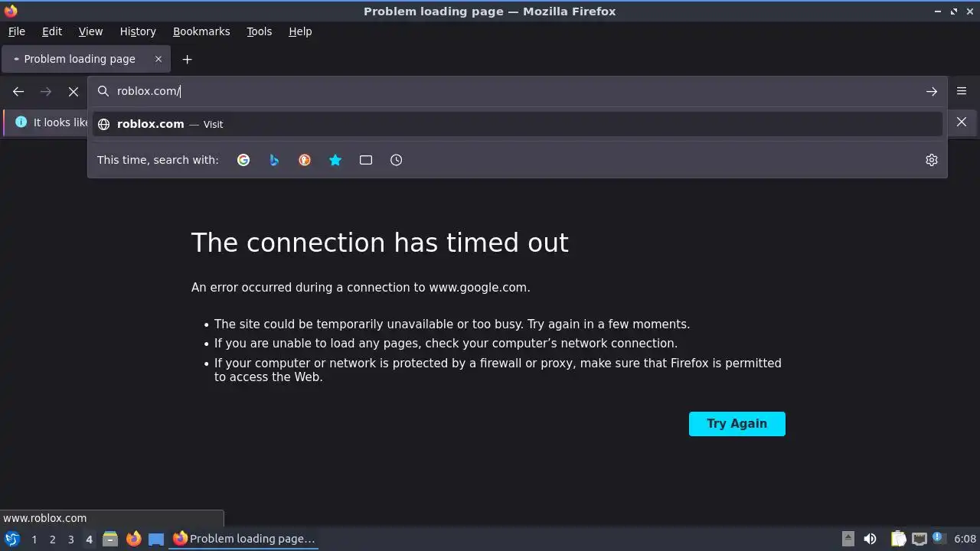Search with DuckDuckGo this time

[x=305, y=160]
